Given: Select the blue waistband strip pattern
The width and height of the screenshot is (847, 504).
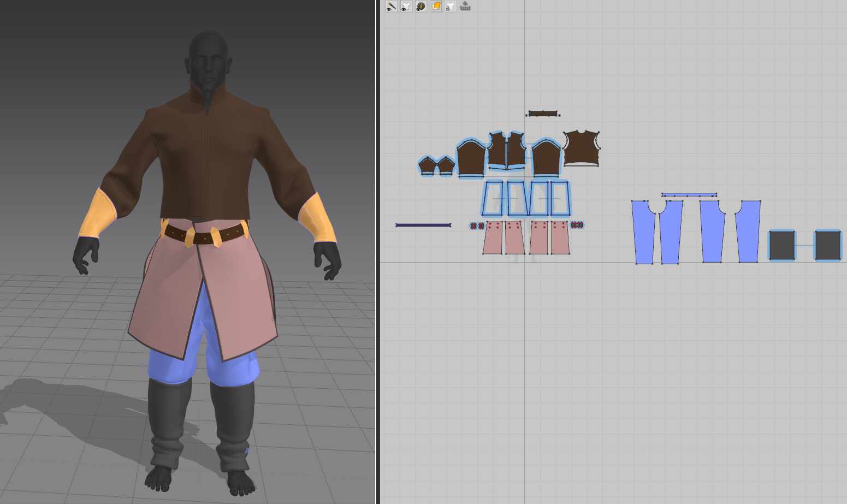Looking at the screenshot, I should coord(689,195).
